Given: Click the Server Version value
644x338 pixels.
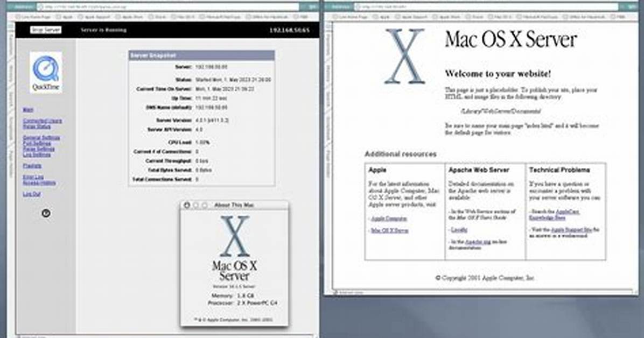Looking at the screenshot, I should click(212, 121).
